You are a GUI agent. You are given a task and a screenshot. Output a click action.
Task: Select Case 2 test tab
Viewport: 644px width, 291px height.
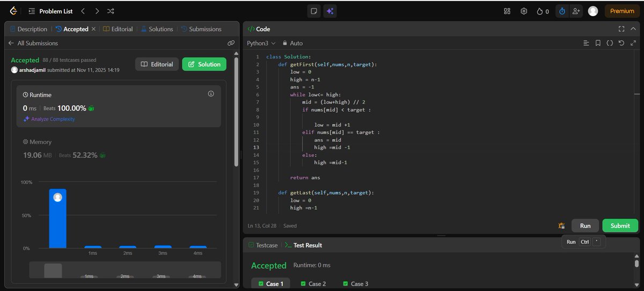[313, 283]
